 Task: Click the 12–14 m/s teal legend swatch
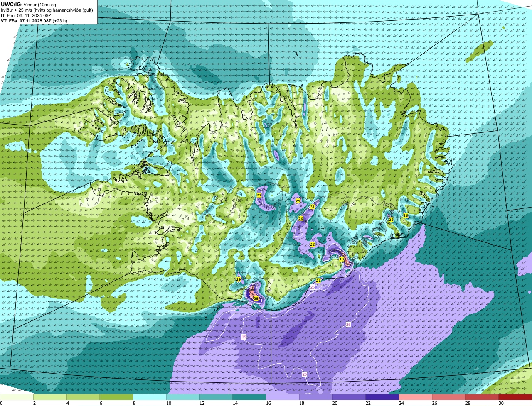(216, 397)
